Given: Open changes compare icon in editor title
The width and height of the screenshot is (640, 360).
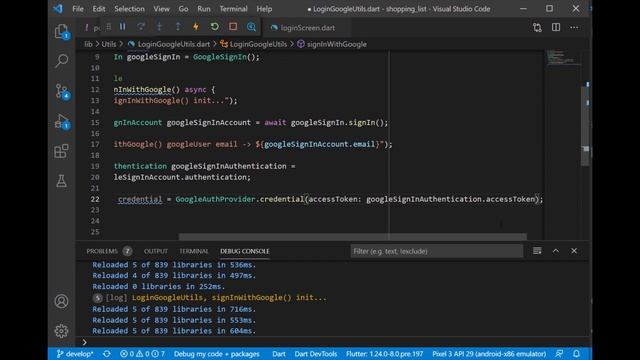Looking at the screenshot, I should [537, 27].
